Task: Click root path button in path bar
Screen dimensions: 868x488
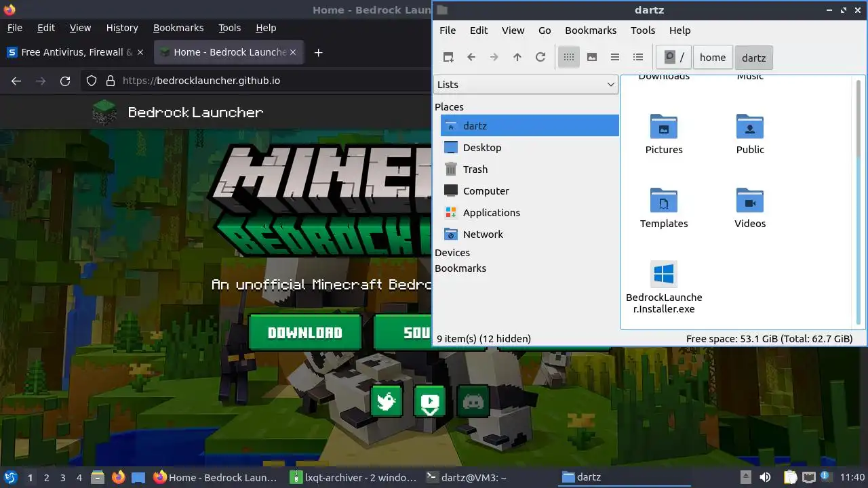Action: [x=673, y=58]
